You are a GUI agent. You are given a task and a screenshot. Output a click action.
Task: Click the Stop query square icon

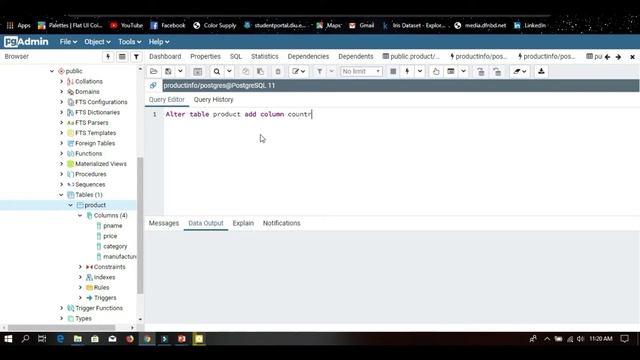[x=393, y=71]
